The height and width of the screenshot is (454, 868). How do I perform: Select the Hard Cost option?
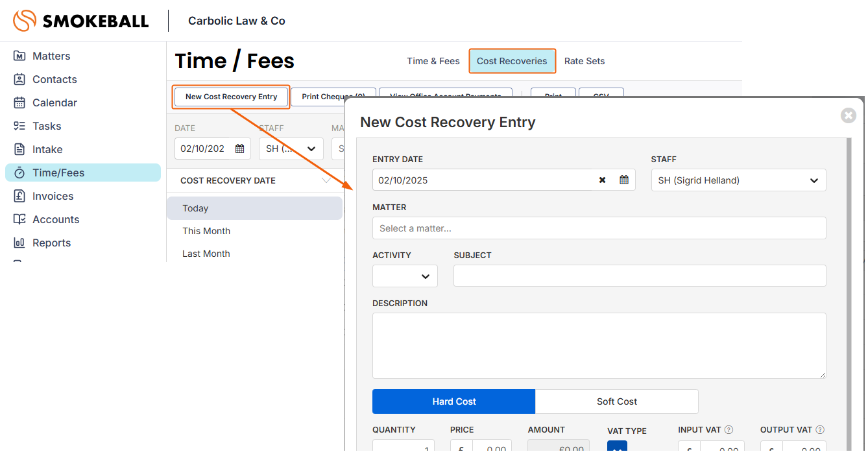click(x=453, y=401)
